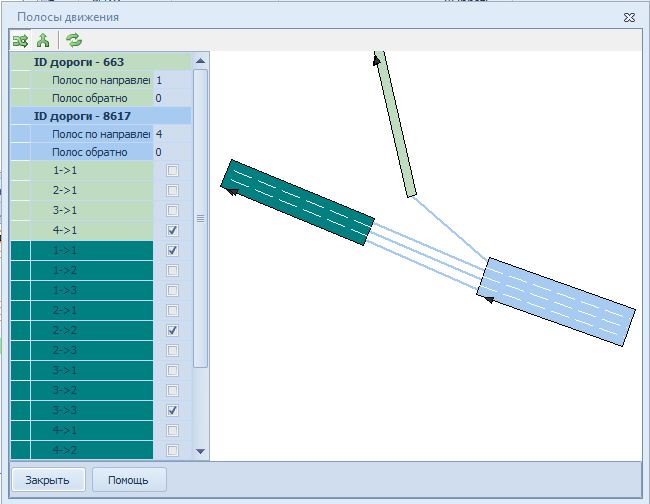Screen dimensions: 650x504
Task: Click the scroll-down arrow of the lane list
Action: click(x=200, y=451)
